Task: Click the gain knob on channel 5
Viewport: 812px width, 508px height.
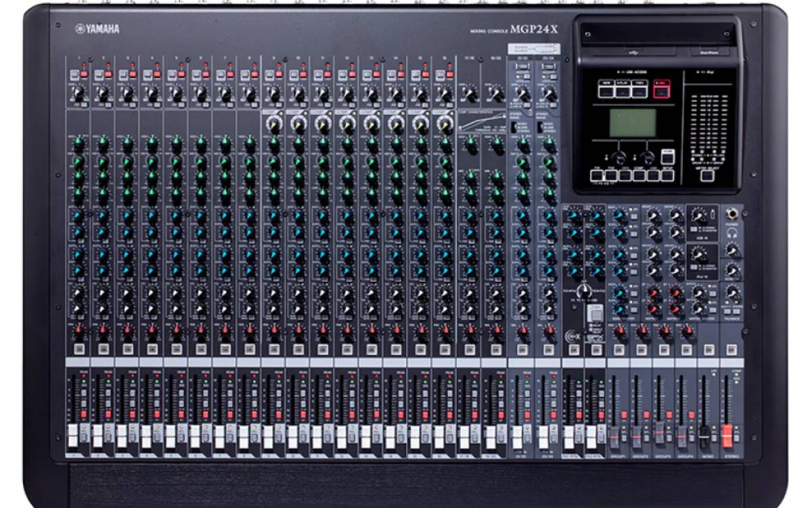Action: coord(176,93)
